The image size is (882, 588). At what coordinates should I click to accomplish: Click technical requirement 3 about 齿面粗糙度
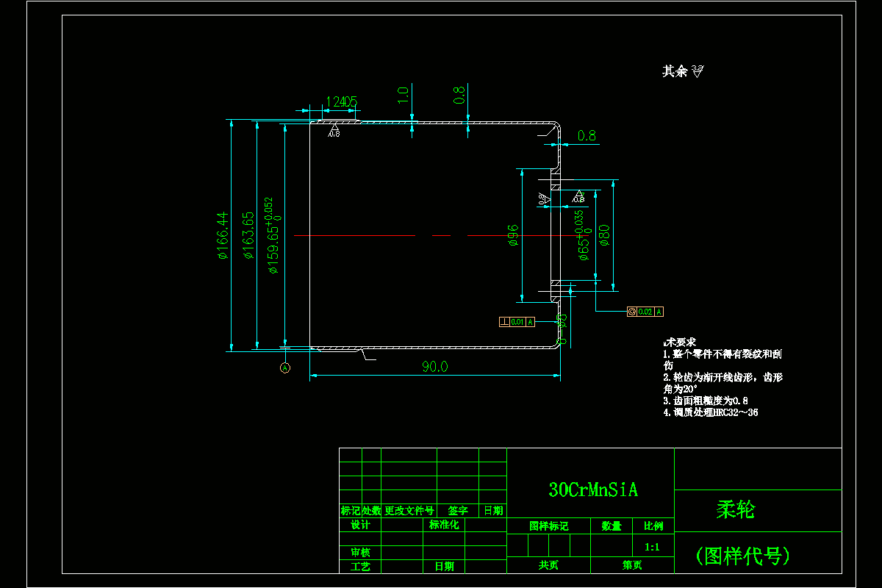706,401
